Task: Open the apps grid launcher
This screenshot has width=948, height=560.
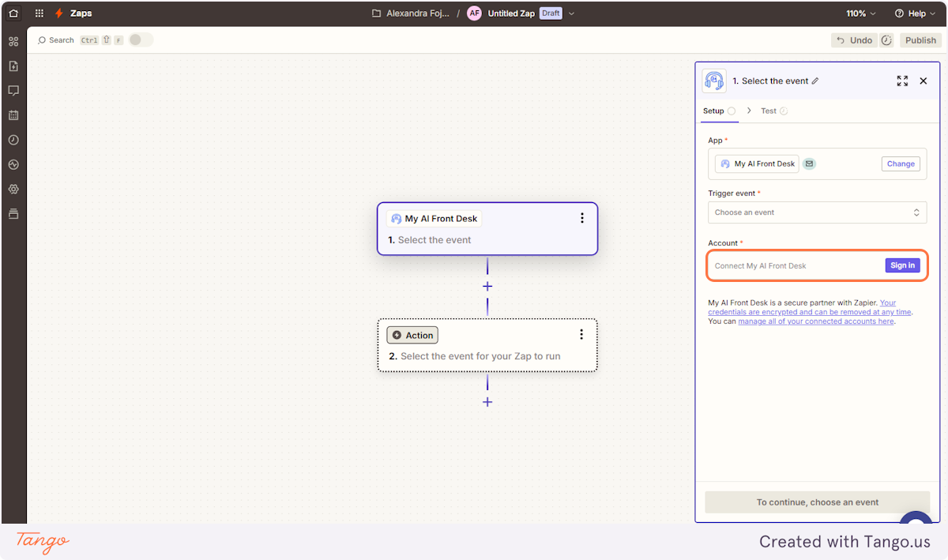Action: 39,13
